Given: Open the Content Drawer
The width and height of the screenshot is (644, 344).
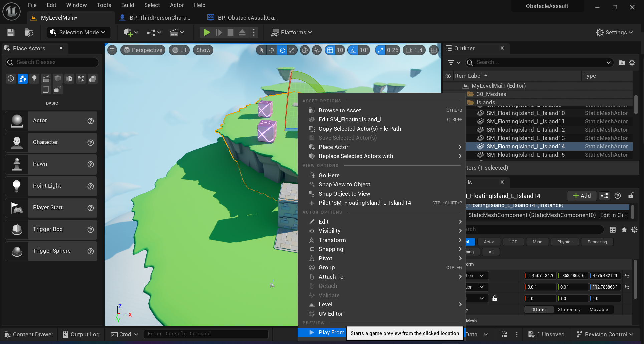Looking at the screenshot, I should (29, 334).
